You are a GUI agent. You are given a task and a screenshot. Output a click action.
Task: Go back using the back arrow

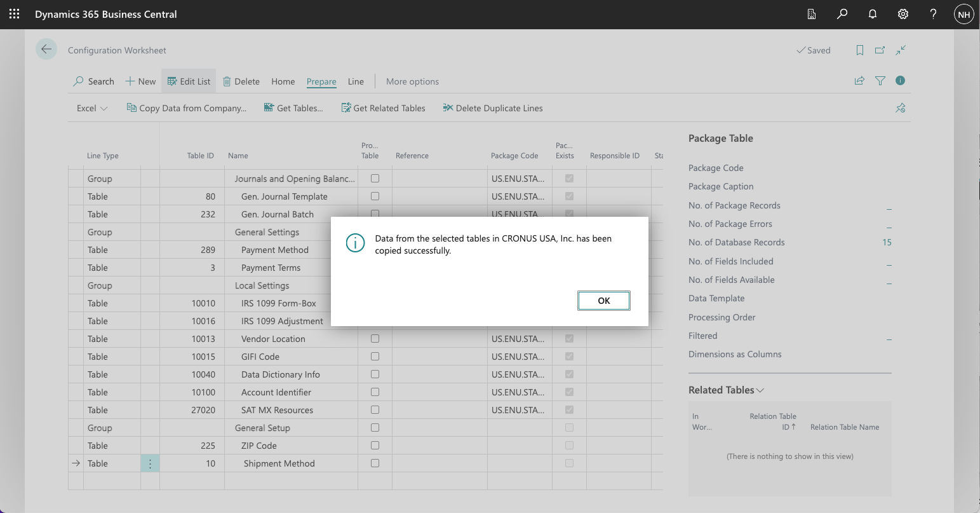click(46, 50)
